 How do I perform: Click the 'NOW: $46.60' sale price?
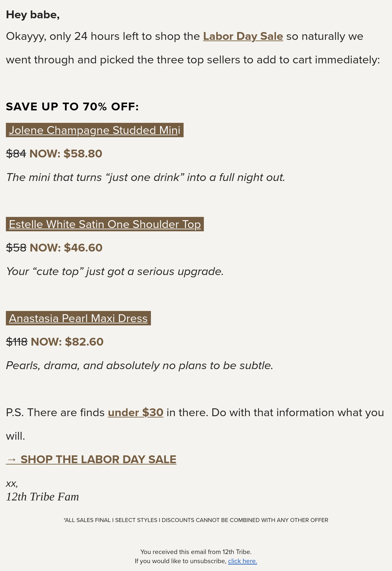click(66, 248)
